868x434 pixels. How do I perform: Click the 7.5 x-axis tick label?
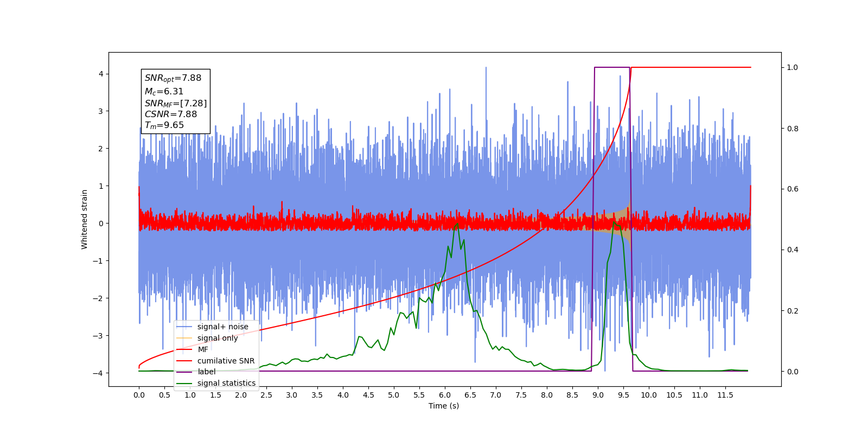pos(521,395)
